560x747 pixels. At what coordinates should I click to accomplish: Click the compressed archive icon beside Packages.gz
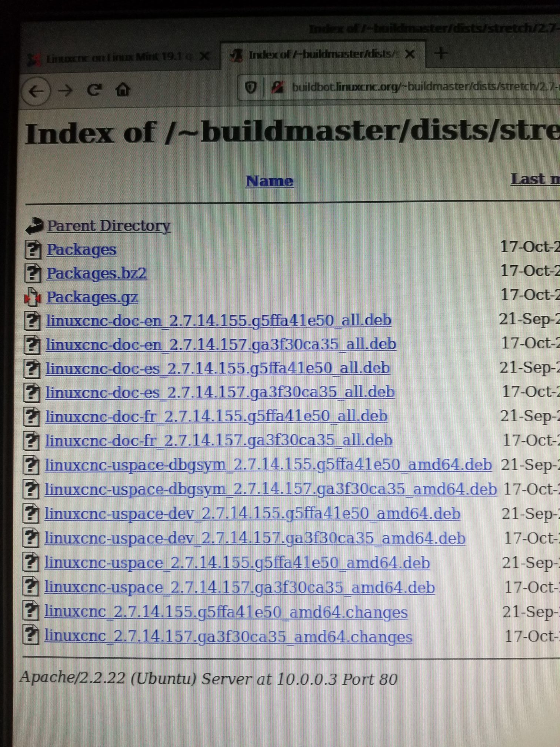click(32, 297)
